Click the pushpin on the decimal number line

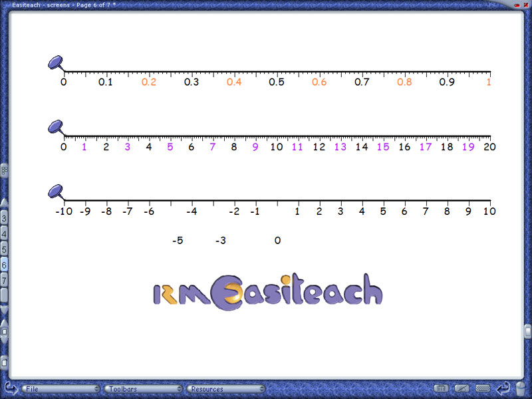click(x=56, y=63)
